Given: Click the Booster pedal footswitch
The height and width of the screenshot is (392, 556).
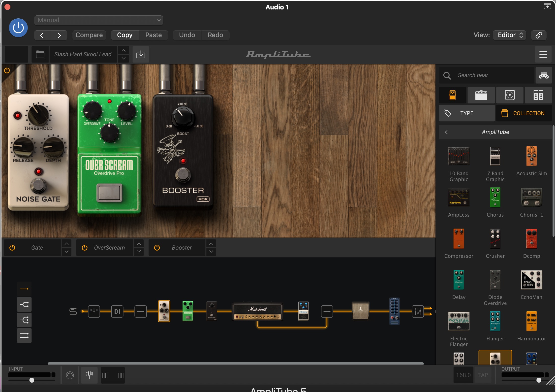Looking at the screenshot, I should click(x=183, y=175).
